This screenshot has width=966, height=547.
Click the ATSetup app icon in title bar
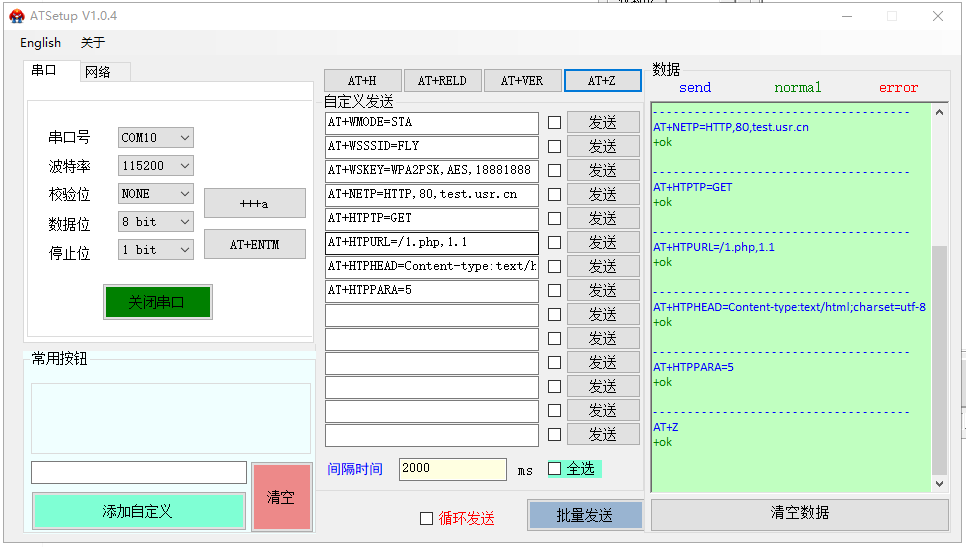pyautogui.click(x=17, y=16)
